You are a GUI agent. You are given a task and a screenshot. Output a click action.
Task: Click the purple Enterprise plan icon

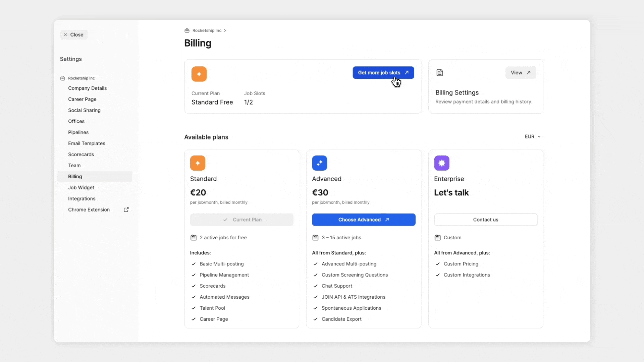tap(441, 163)
